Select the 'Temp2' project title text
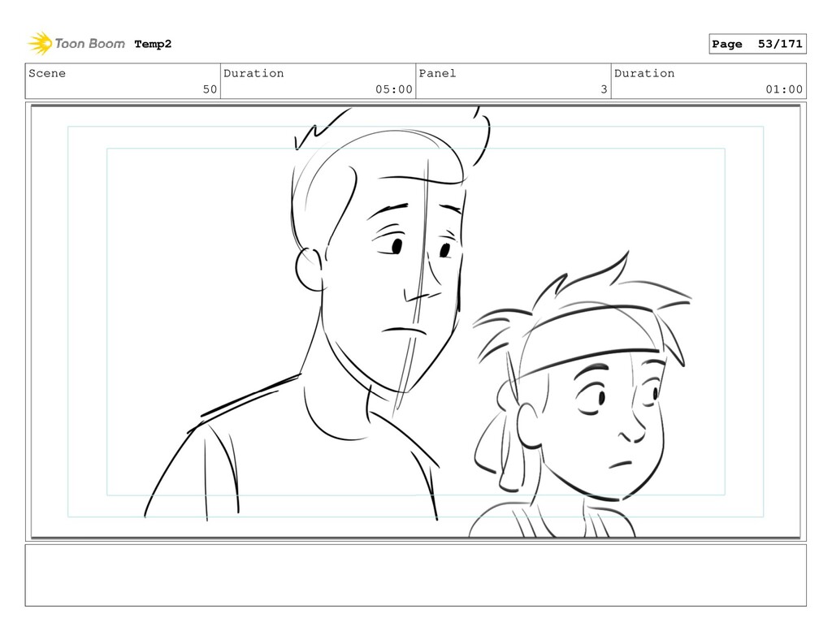The width and height of the screenshot is (832, 644). click(153, 44)
